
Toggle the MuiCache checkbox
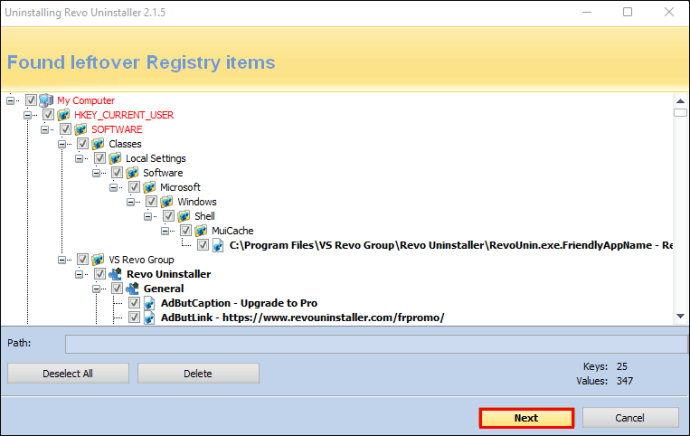186,231
